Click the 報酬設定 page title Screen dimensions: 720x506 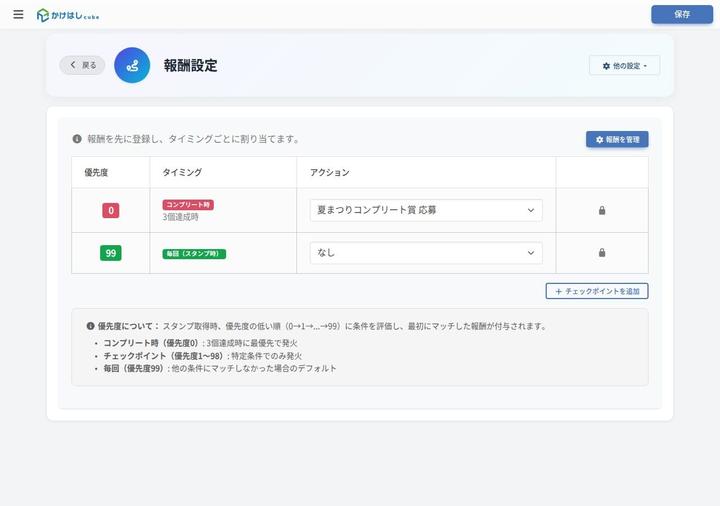coord(191,66)
